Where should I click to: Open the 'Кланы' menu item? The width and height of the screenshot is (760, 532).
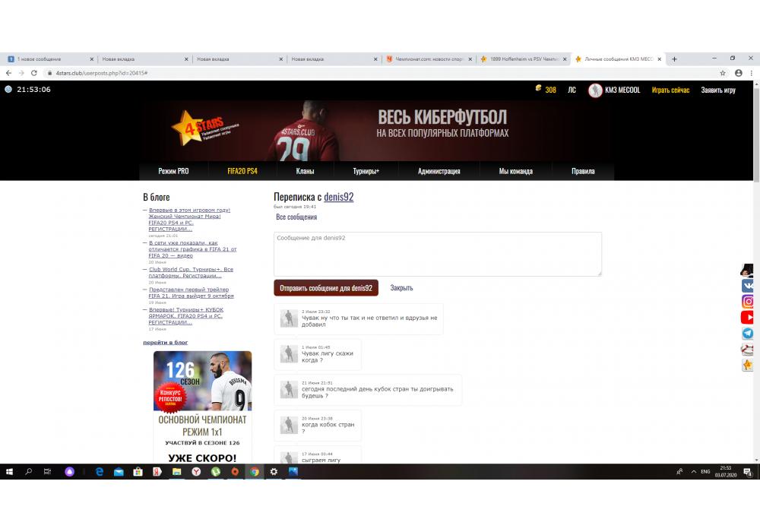305,171
